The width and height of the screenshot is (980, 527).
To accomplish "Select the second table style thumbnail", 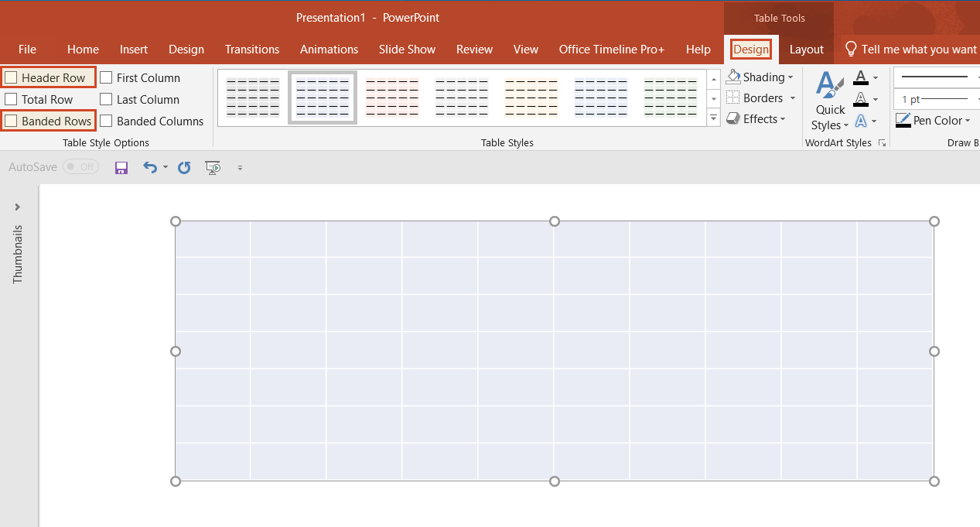I will pyautogui.click(x=323, y=97).
